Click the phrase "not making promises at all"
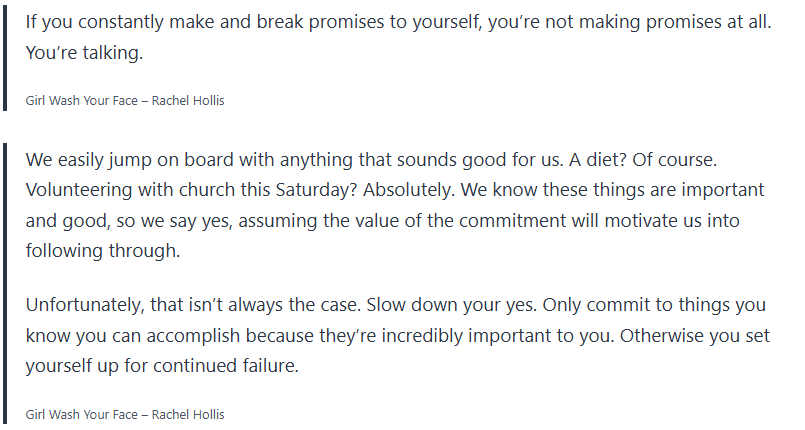This screenshot has height=430, width=805. coord(665,21)
